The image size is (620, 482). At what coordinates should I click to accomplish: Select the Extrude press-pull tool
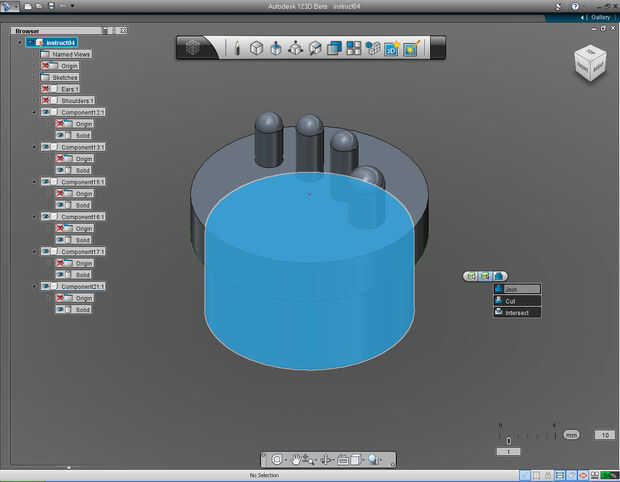(276, 48)
